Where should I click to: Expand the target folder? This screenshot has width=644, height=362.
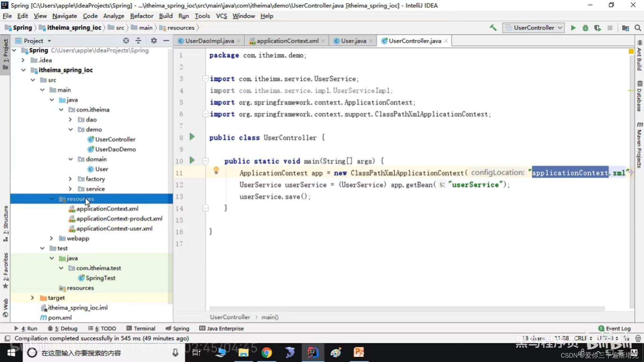pyautogui.click(x=33, y=298)
